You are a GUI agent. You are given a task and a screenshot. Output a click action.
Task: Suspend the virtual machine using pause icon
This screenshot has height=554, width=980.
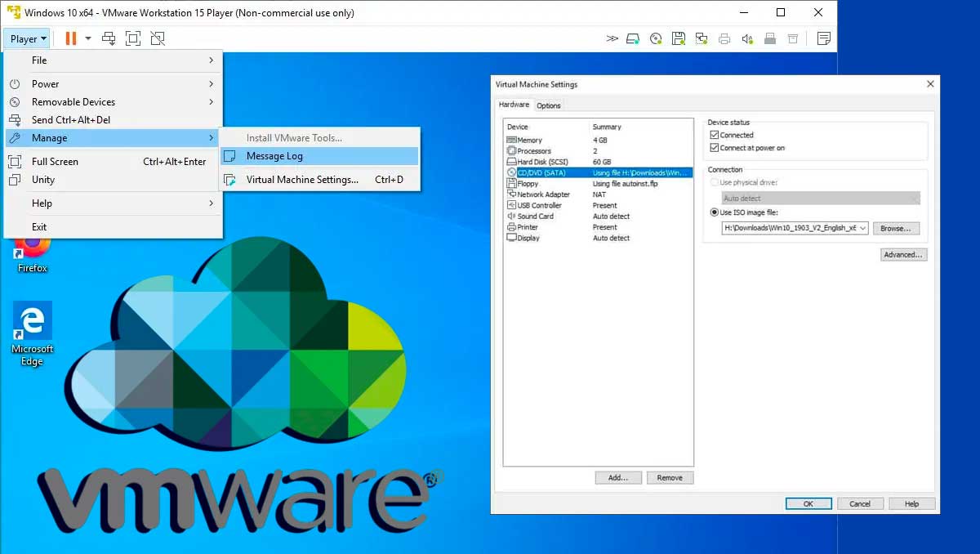click(70, 38)
